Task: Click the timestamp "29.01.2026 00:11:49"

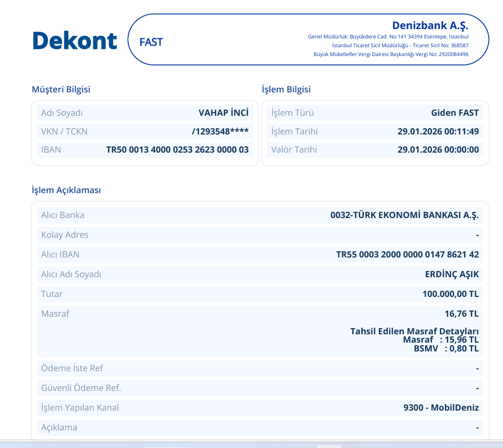Action: [x=438, y=131]
